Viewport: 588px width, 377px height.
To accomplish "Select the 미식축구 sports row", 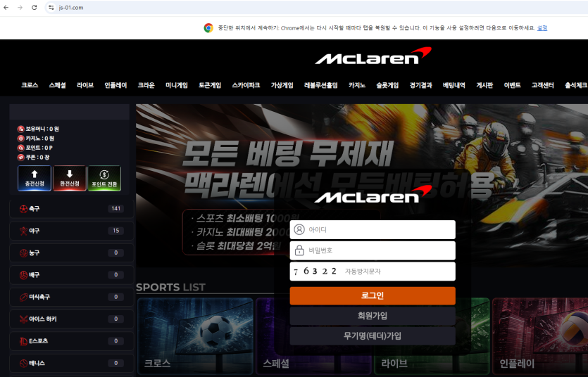I will pyautogui.click(x=72, y=297).
